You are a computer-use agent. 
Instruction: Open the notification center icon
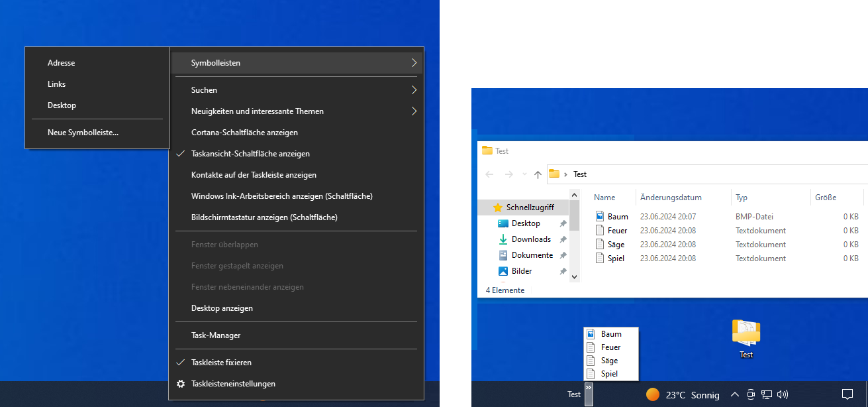click(x=847, y=394)
